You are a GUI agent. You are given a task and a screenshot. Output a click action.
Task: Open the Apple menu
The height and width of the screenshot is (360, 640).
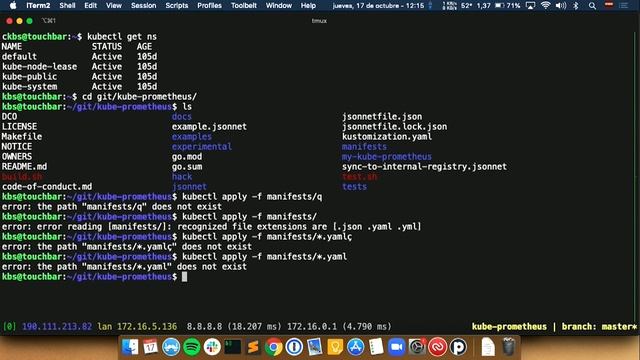13,6
